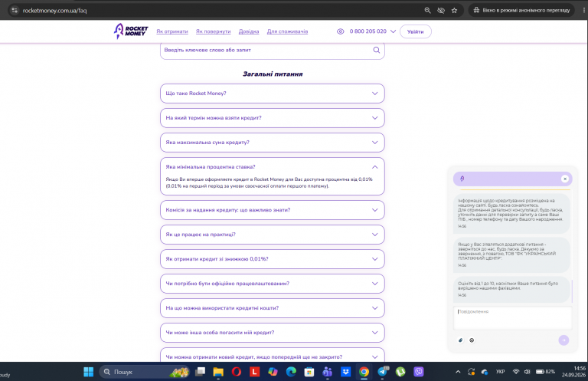
Task: Click the chat message input 'Повідомлення'
Action: (x=513, y=318)
